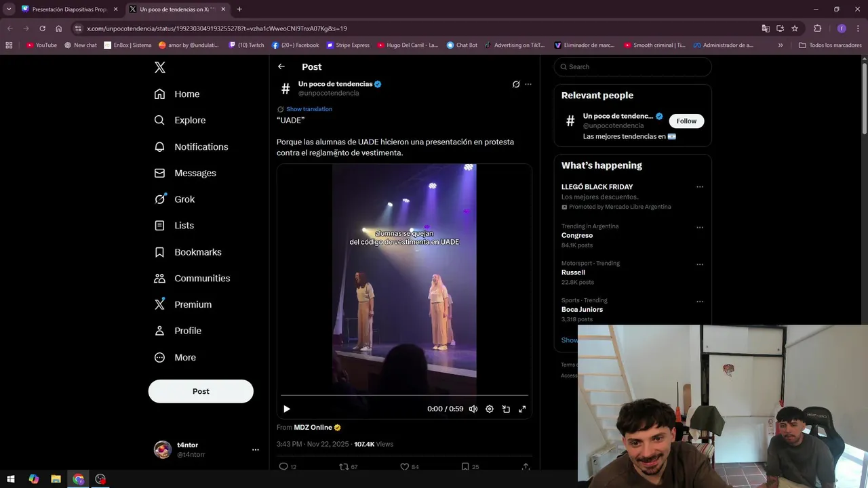Open Todos los marcadores folder
The height and width of the screenshot is (488, 868).
tap(830, 45)
